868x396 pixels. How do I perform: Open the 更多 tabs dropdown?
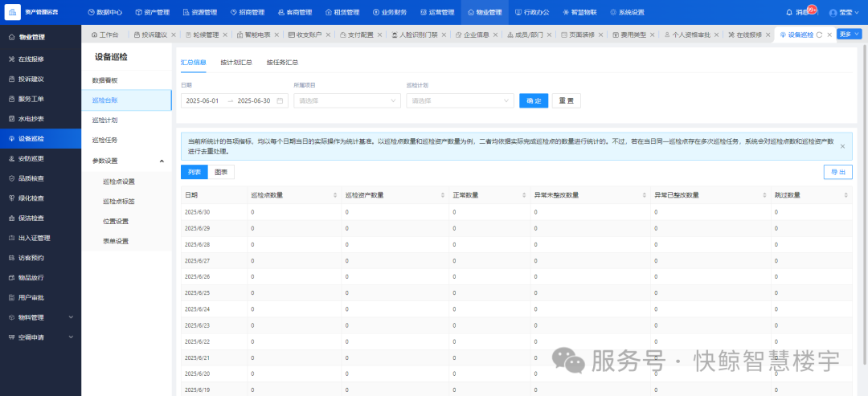(x=850, y=34)
